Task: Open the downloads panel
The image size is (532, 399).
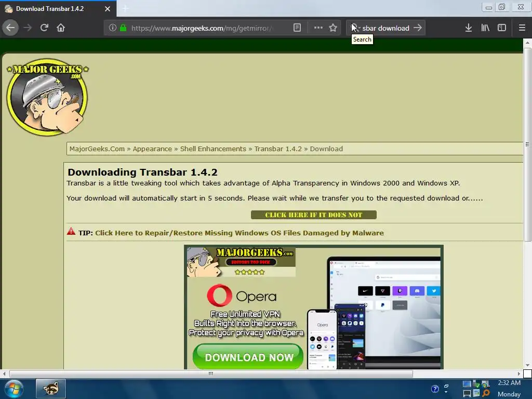Action: (x=469, y=28)
